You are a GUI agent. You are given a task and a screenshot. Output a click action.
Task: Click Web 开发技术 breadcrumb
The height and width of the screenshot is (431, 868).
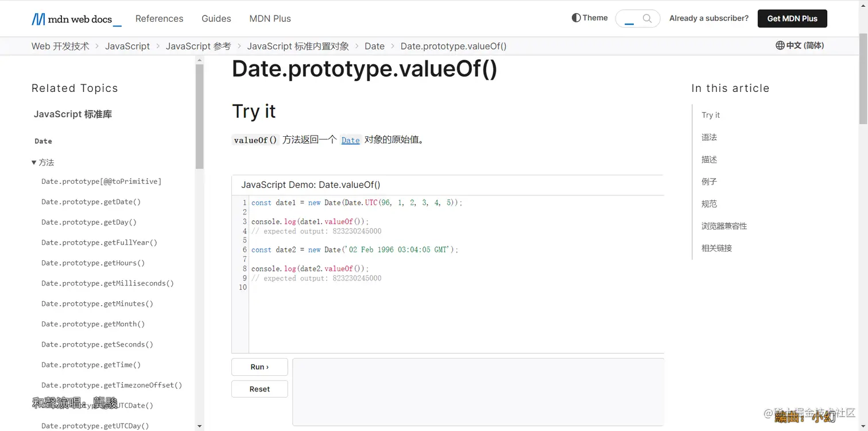pos(60,46)
